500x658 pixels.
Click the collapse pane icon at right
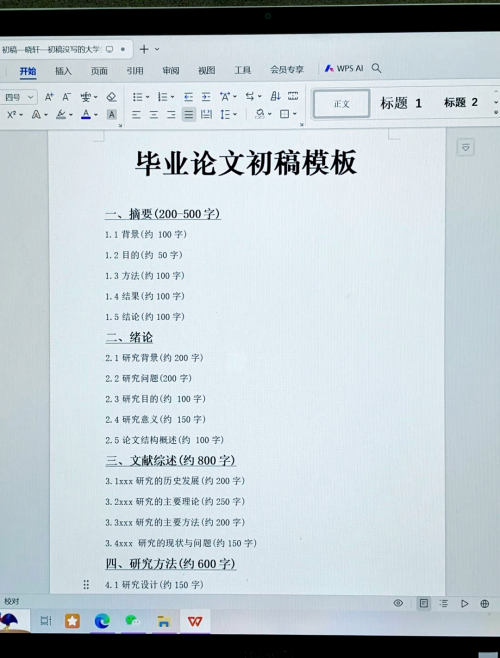466,147
